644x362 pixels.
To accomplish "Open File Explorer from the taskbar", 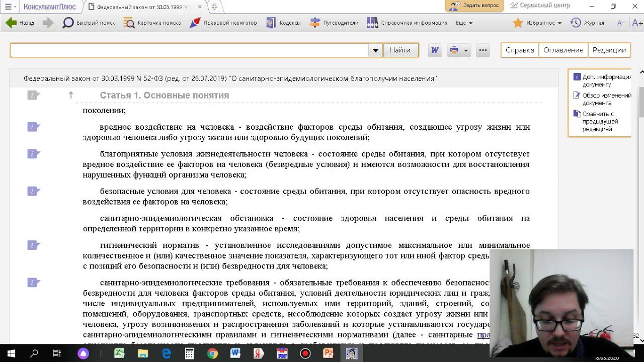I will coord(143,353).
